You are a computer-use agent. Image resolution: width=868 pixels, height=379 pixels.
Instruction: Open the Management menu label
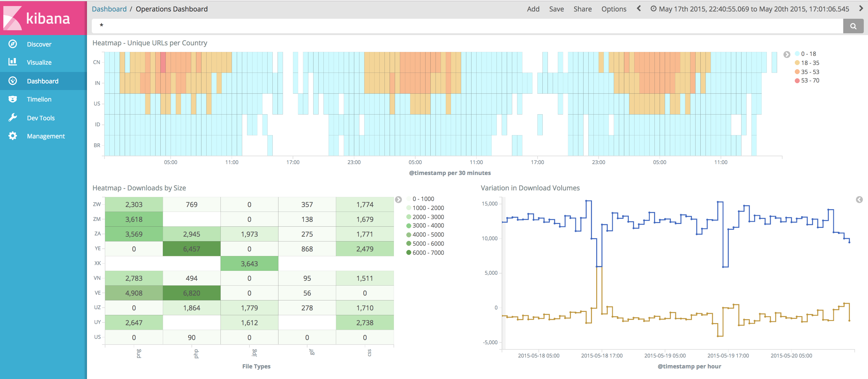pos(46,136)
